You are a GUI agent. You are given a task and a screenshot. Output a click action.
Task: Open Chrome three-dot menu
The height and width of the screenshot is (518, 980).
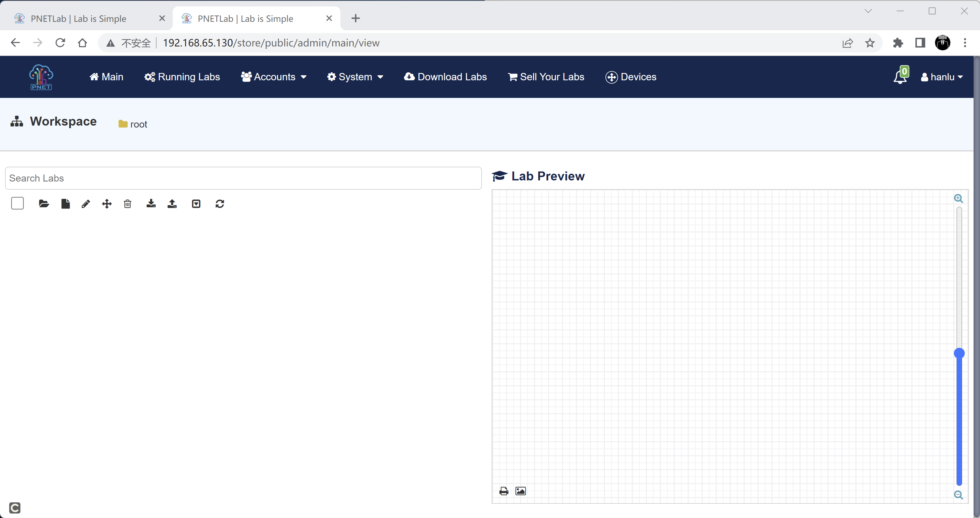[x=965, y=43]
